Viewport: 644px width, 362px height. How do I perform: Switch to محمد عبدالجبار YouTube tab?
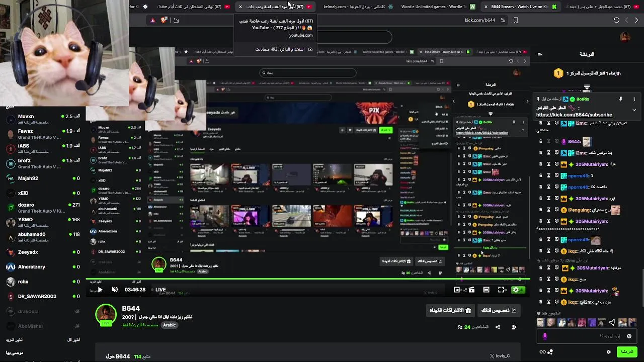pyautogui.click(x=601, y=7)
